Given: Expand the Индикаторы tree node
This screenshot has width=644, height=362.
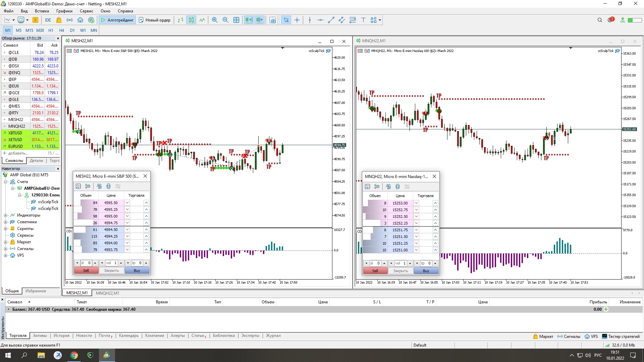Looking at the screenshot, I should 5,215.
